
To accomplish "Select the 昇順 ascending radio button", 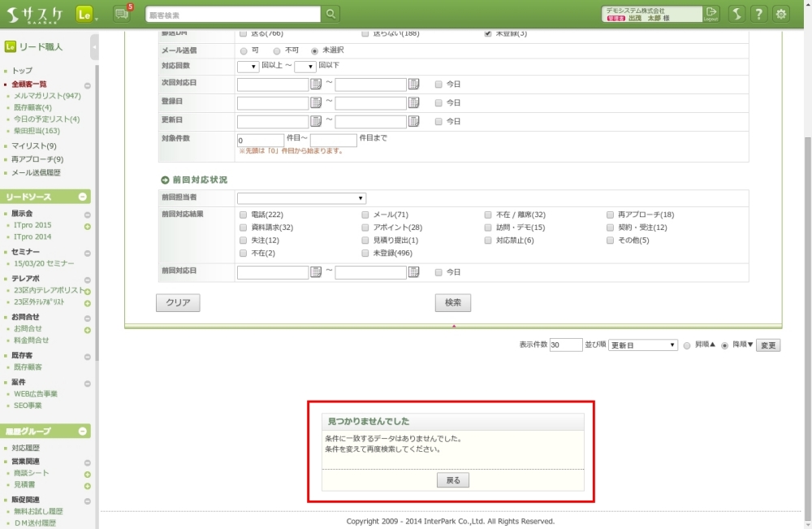I will pos(687,345).
